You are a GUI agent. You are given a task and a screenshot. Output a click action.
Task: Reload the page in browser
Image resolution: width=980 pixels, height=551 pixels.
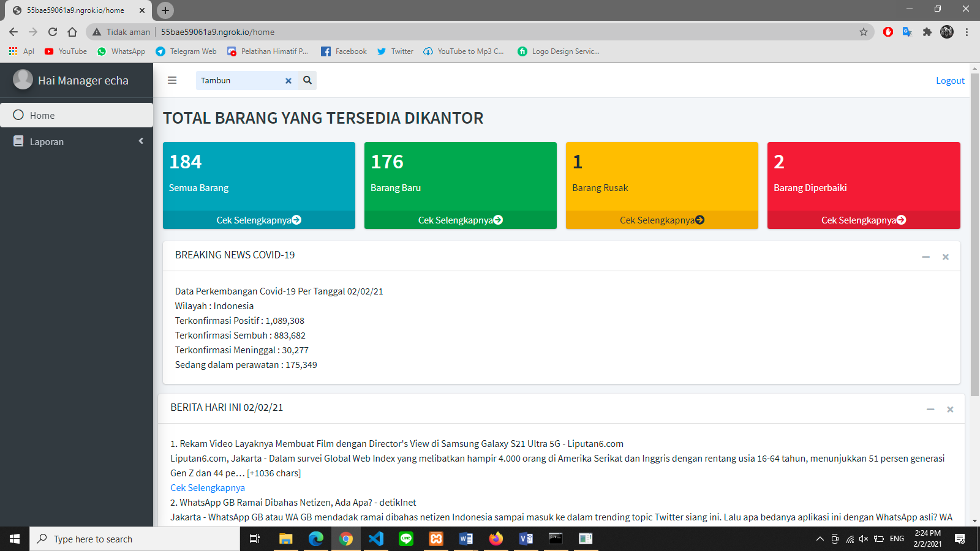click(x=53, y=32)
